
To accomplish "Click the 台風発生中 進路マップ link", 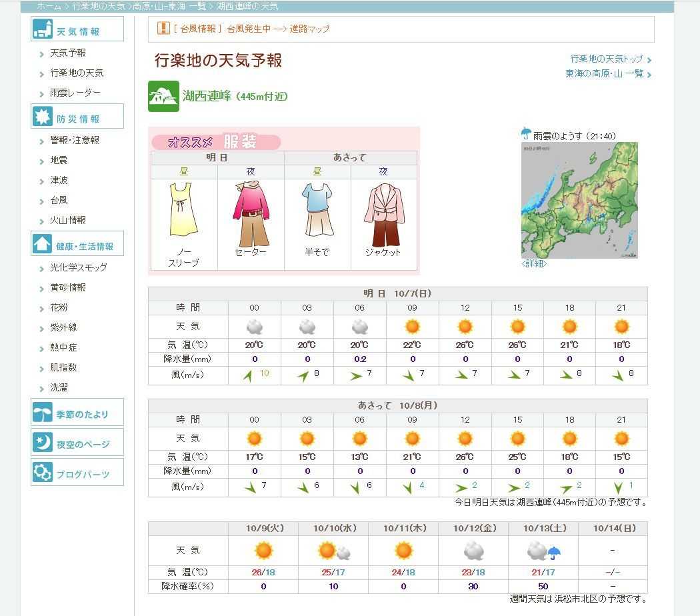I will coord(278,29).
